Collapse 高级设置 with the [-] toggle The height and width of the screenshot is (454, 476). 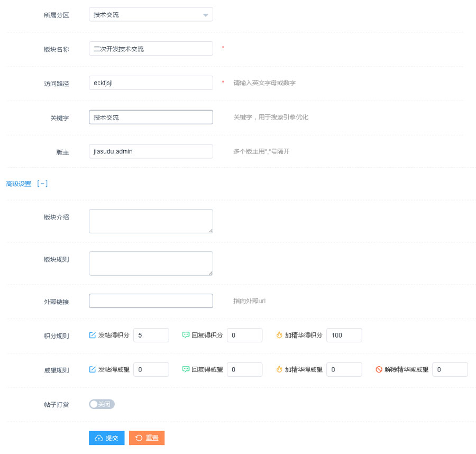click(42, 184)
